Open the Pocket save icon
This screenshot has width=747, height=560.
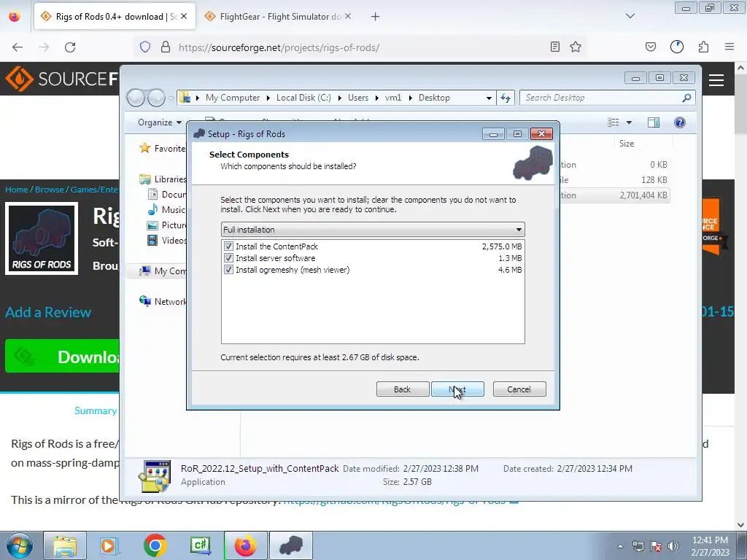650,47
